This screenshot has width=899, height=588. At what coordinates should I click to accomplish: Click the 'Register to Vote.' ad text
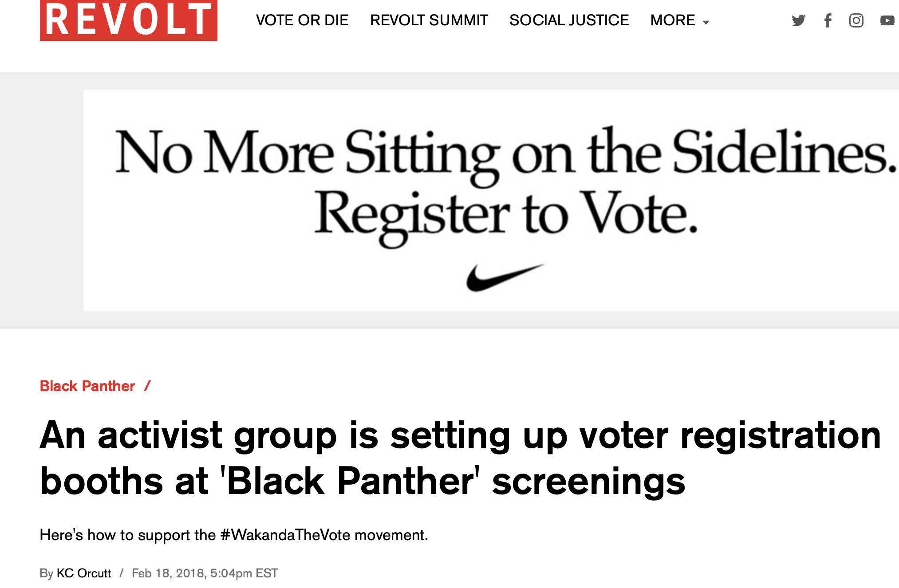[x=505, y=214]
